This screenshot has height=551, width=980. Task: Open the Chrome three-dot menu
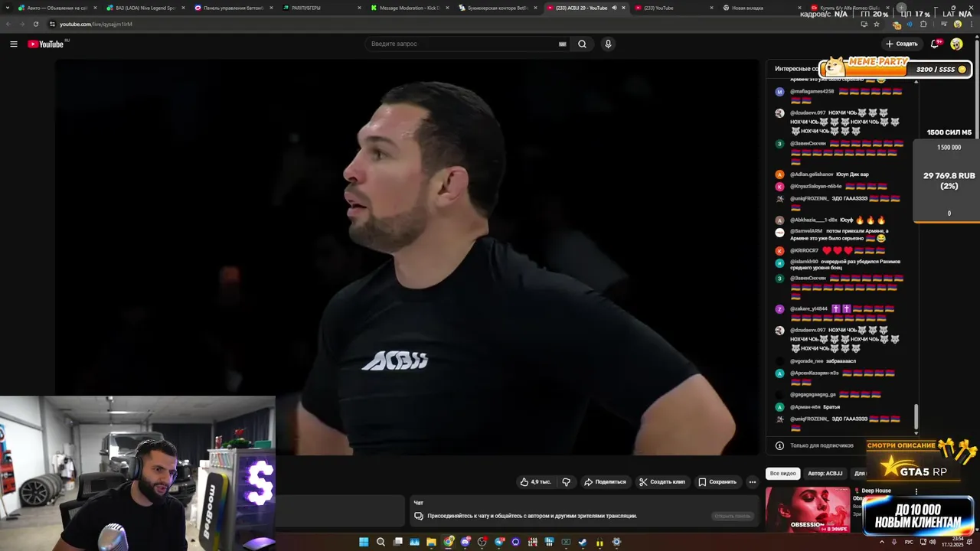point(970,24)
